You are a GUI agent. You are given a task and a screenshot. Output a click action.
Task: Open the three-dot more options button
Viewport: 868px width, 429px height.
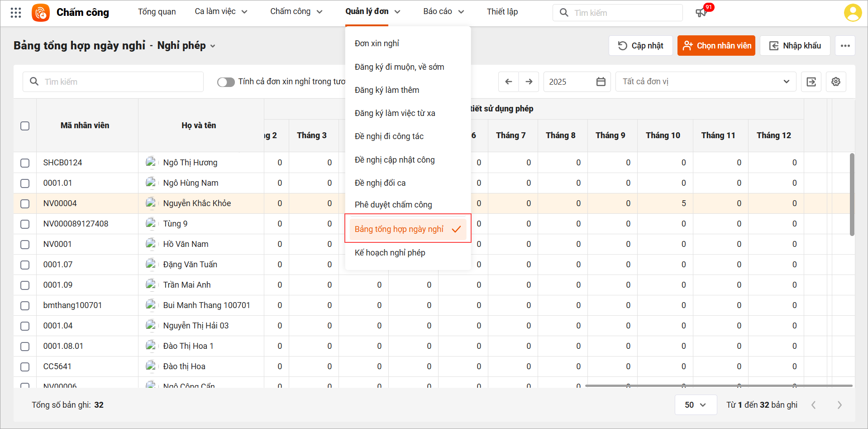[845, 46]
